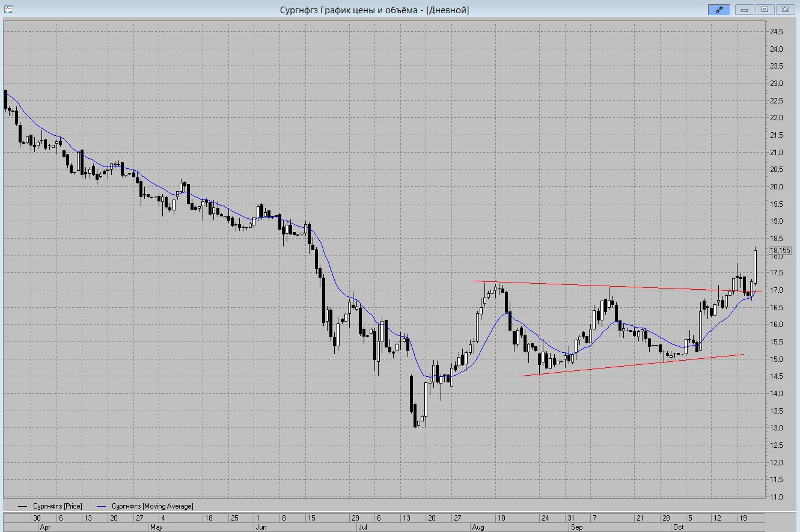Click the May month label on time axis
Screen dimensions: 800x532
tap(156, 527)
